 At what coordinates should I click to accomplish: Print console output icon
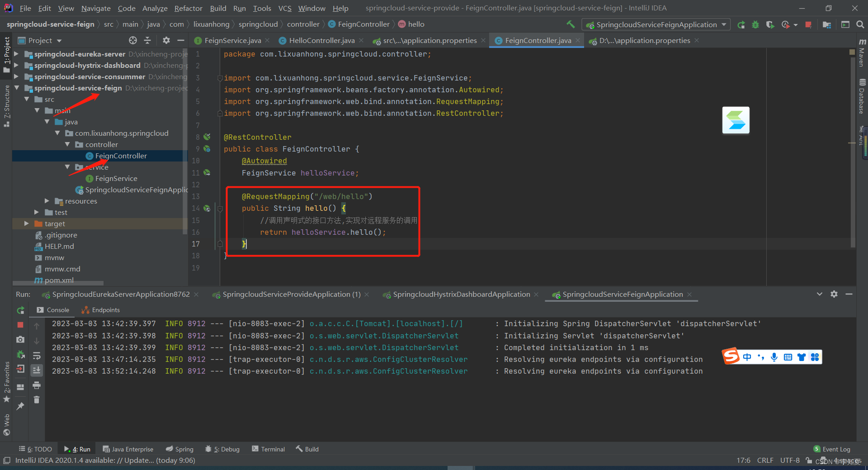tap(37, 385)
